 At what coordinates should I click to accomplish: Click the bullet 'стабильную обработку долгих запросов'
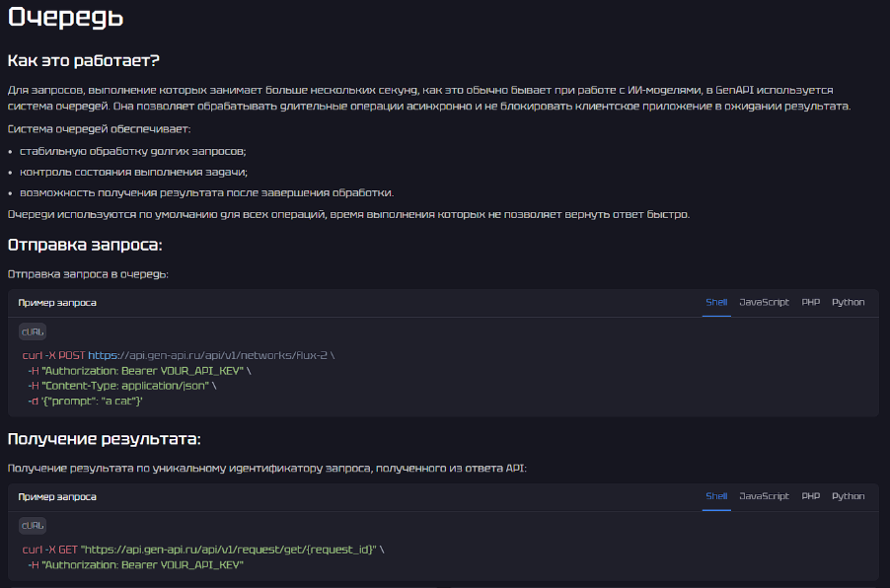click(x=132, y=151)
